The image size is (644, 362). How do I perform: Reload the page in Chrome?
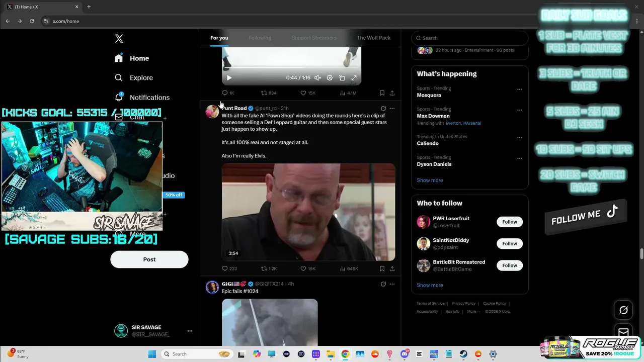point(32,21)
